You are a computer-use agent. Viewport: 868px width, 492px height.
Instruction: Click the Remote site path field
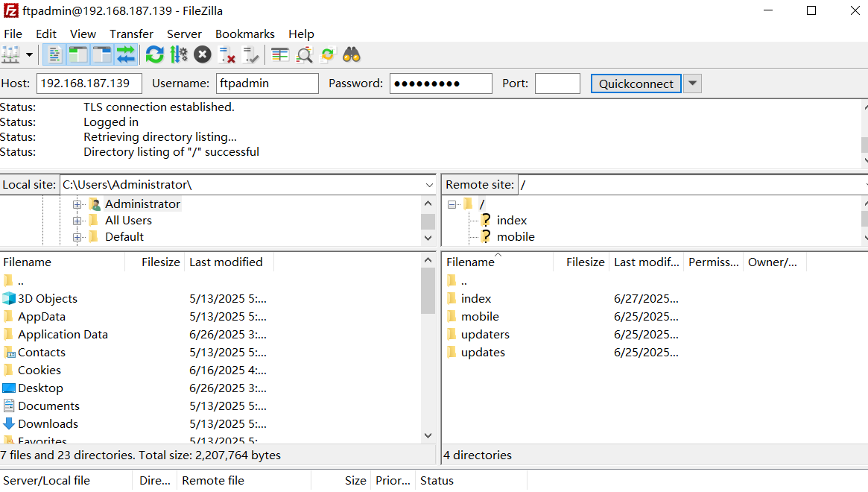(692, 185)
